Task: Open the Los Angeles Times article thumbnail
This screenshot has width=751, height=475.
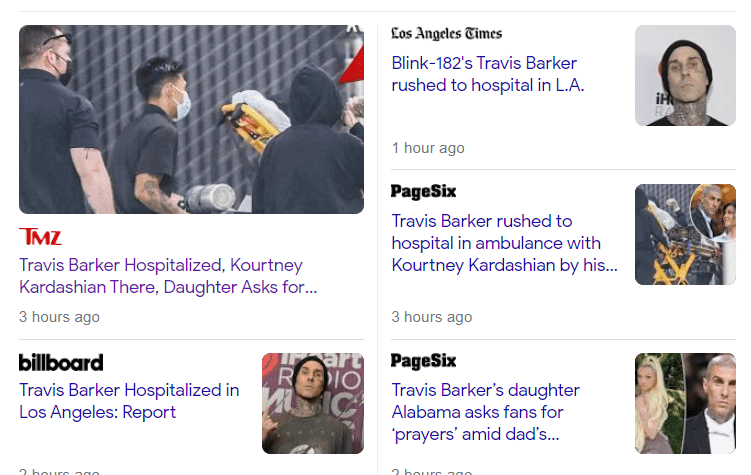Action: point(685,75)
